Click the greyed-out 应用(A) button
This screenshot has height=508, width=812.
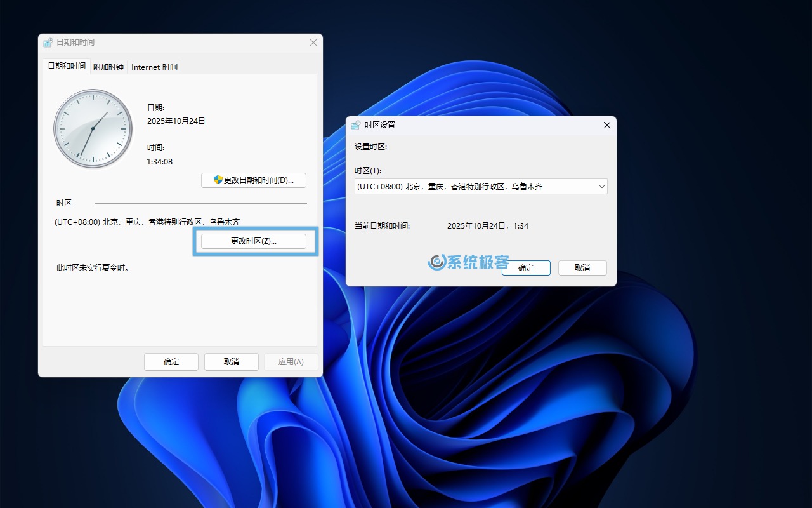pos(291,361)
